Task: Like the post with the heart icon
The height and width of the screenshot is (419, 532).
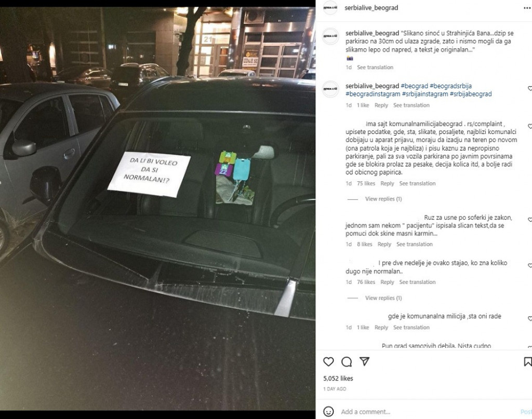Action: click(x=328, y=362)
